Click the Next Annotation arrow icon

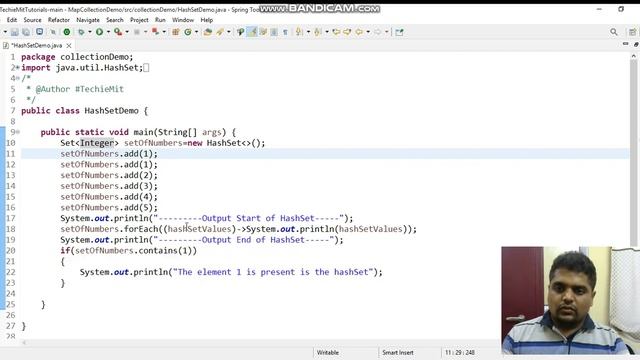(x=299, y=32)
